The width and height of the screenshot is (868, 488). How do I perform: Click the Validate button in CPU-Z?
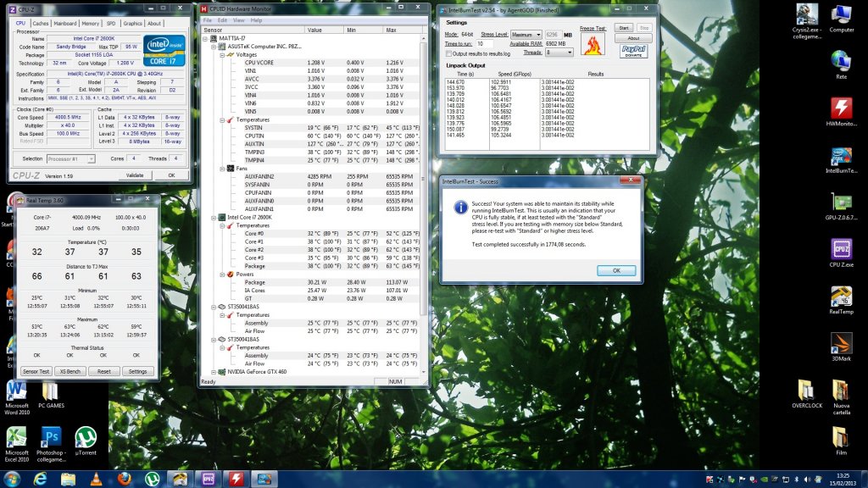(135, 175)
